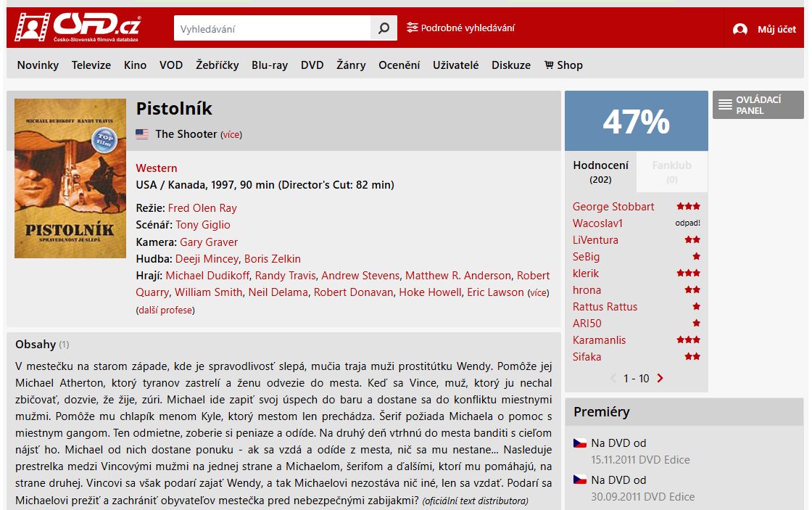Screen dimensions: 812x510
Task: Open the Shop cart icon
Action: [549, 65]
